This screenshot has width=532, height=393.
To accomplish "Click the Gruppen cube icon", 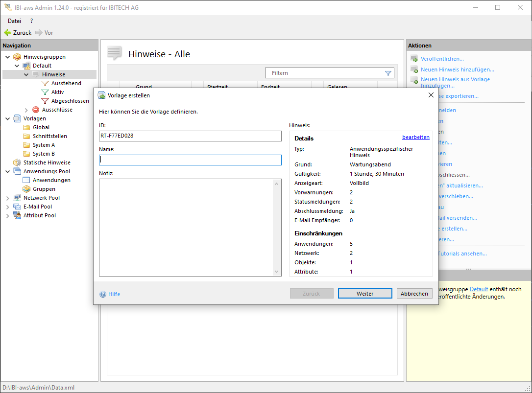I will [26, 189].
